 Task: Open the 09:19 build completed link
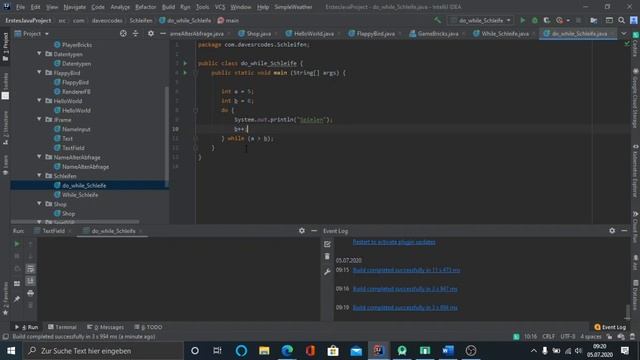coord(405,307)
